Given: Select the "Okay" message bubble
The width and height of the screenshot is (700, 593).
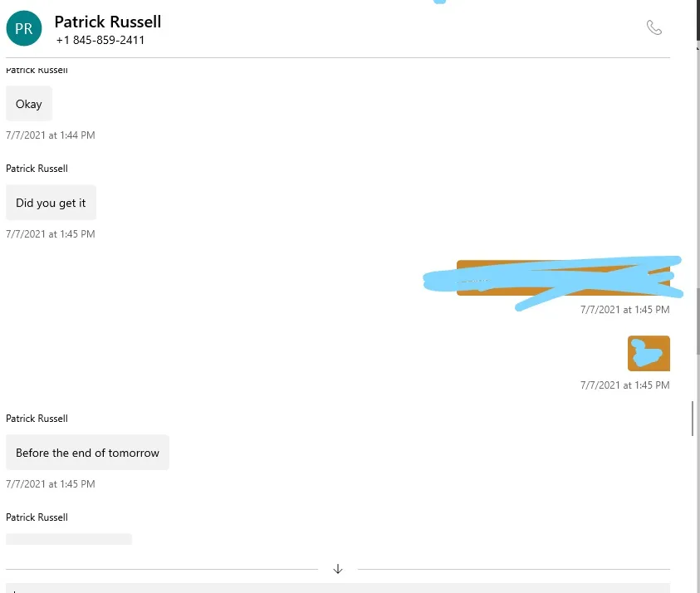Looking at the screenshot, I should click(29, 104).
